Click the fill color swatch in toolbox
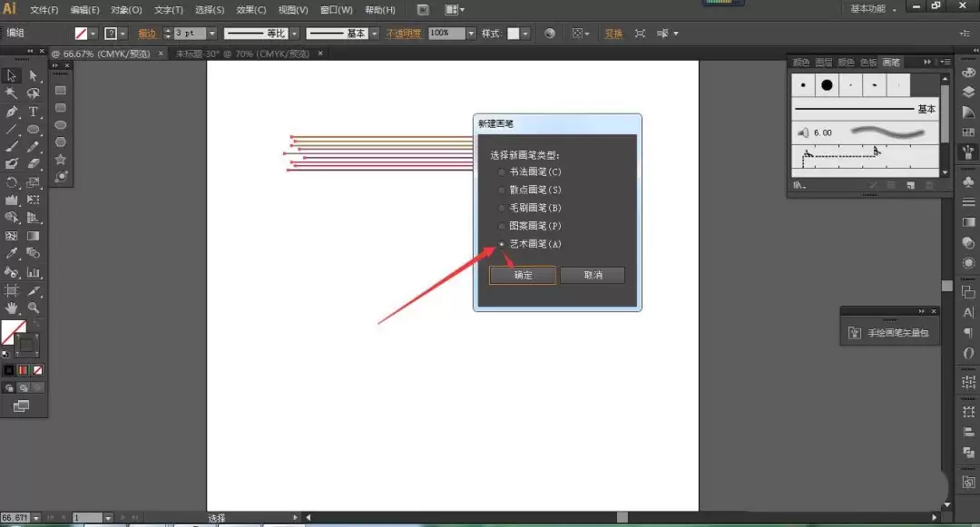The image size is (980, 527). [13, 333]
